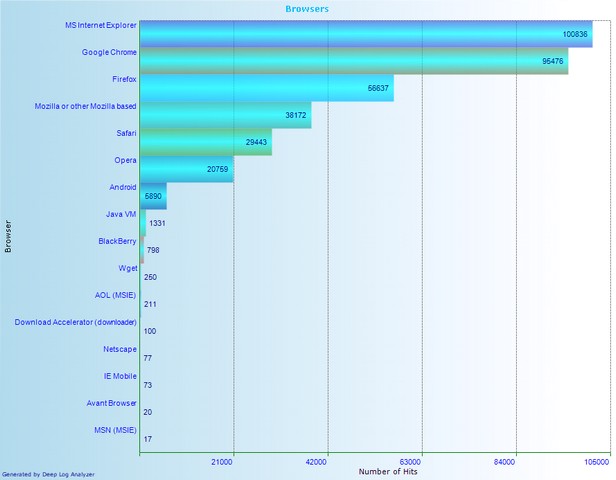Viewport: 616px width, 480px height.
Task: Select the MS Internet Explorer bar
Action: coord(365,33)
